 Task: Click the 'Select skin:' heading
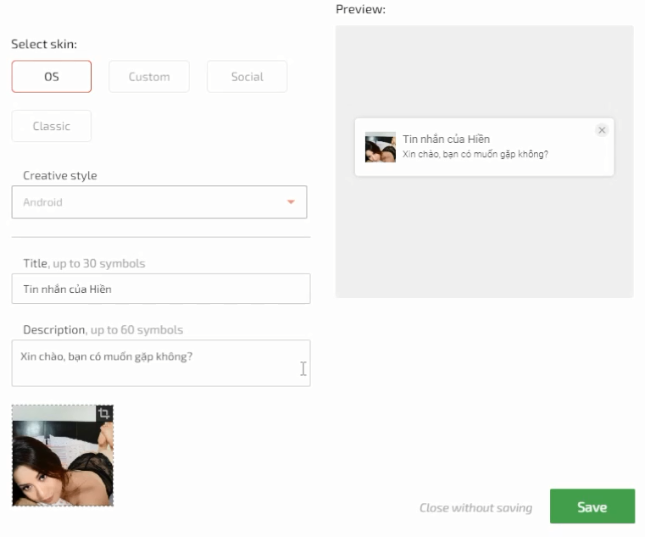tap(44, 44)
